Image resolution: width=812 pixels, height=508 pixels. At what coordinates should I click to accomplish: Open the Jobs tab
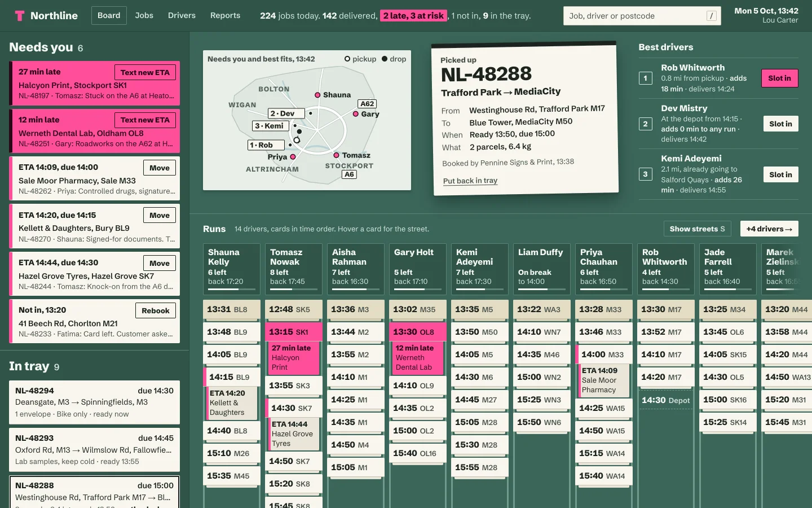pos(144,16)
